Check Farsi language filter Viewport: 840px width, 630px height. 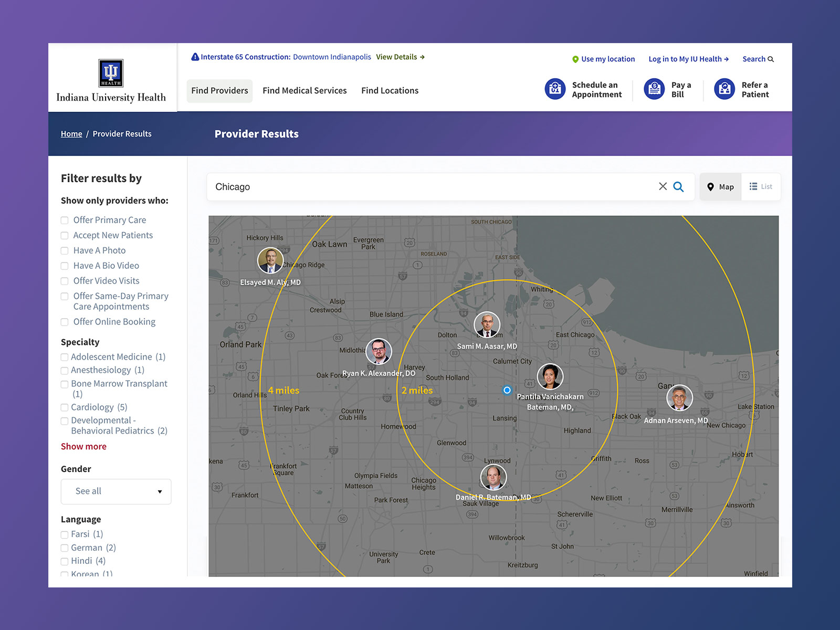point(65,535)
